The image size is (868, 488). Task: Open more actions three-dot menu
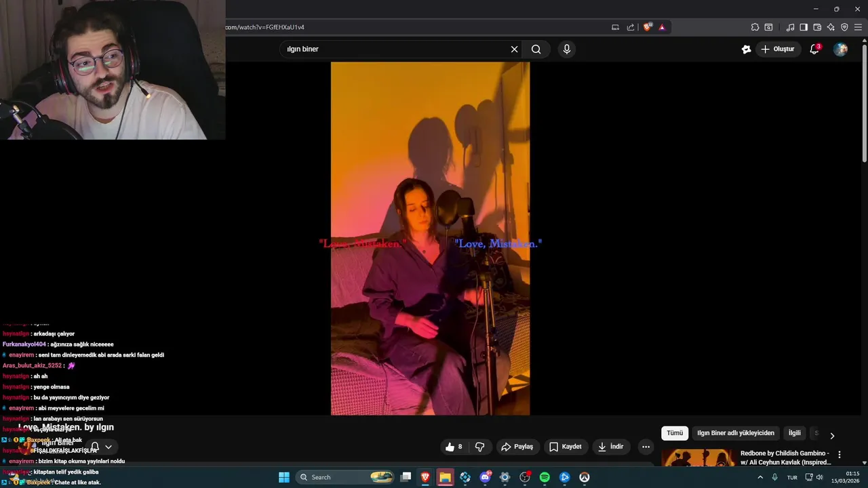click(646, 447)
